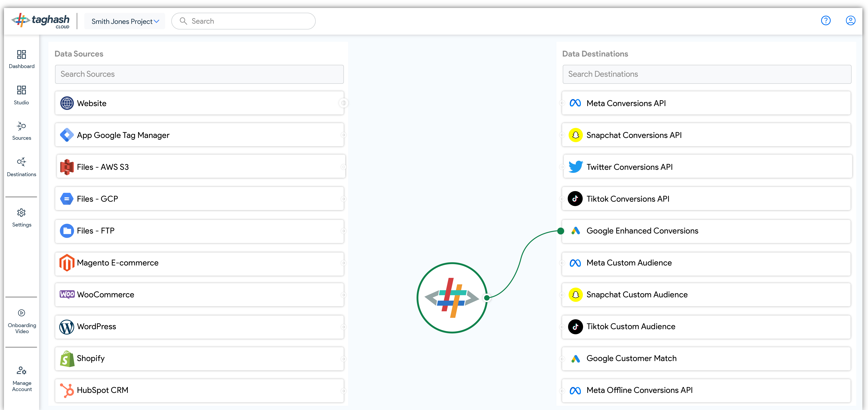Click the Search Destinations field

click(x=707, y=74)
